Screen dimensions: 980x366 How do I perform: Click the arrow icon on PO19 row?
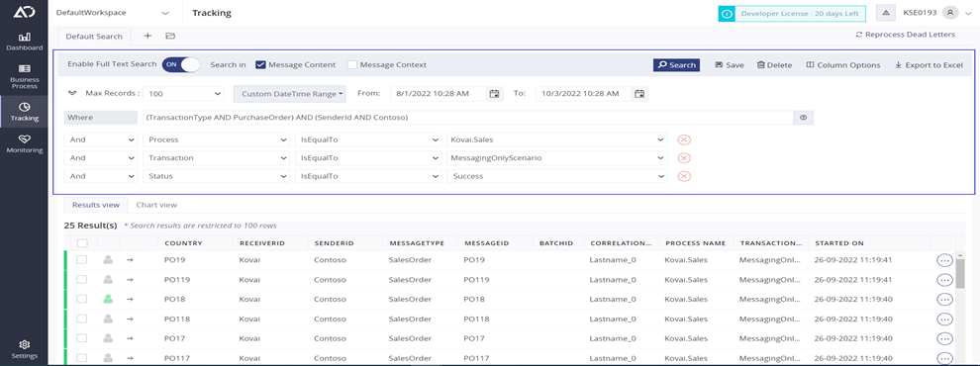[x=130, y=260]
